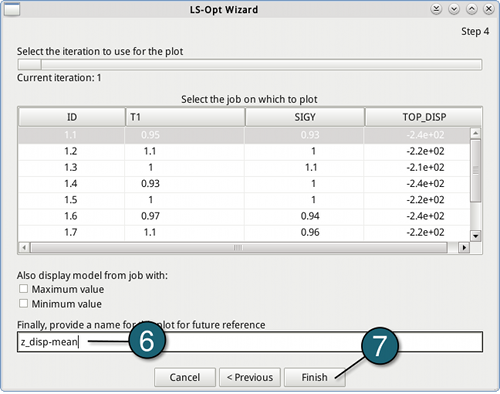Click the vertical scrollbar thumb
Image resolution: width=500 pixels, height=394 pixels.
(x=476, y=170)
